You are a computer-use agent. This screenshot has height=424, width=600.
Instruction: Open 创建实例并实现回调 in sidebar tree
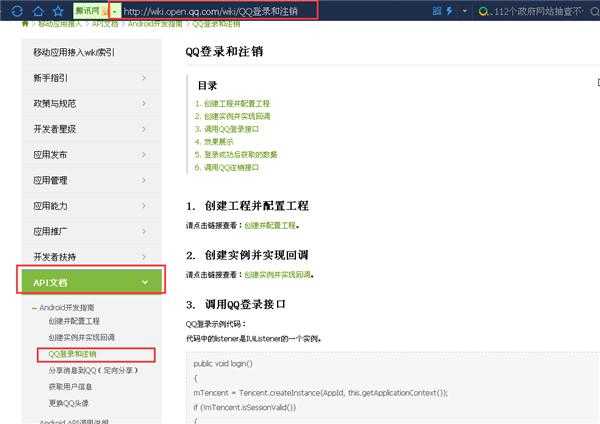coord(82,338)
